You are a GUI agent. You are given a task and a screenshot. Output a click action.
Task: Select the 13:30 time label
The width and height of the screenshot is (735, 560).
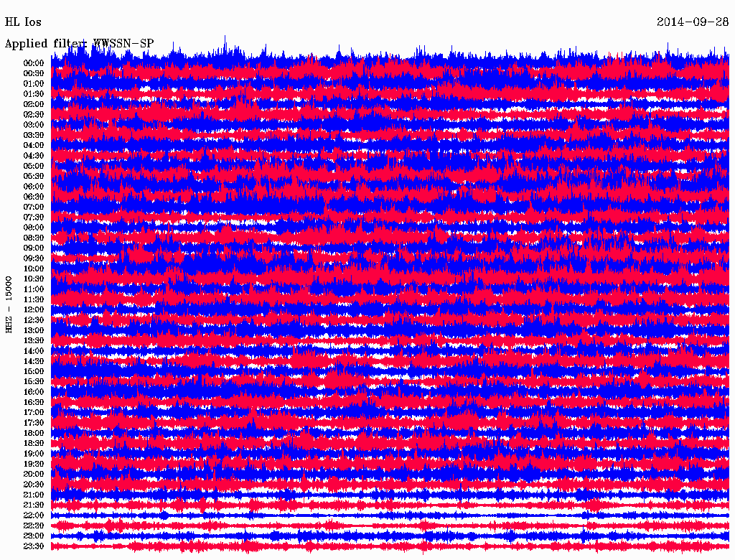pos(33,340)
